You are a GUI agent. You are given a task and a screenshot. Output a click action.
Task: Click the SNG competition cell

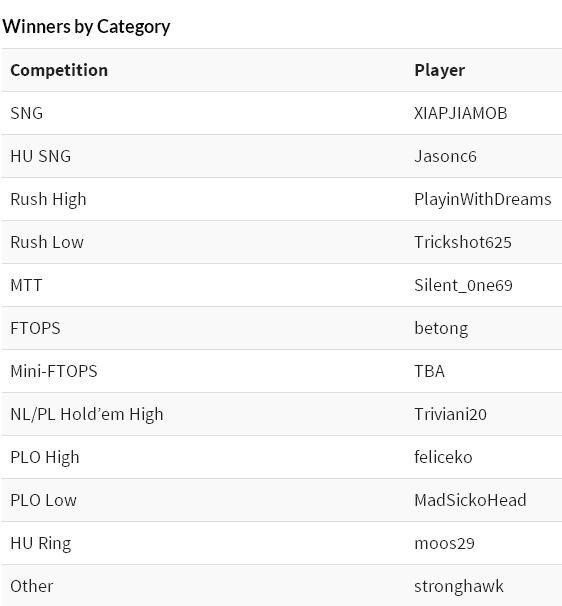pos(27,113)
